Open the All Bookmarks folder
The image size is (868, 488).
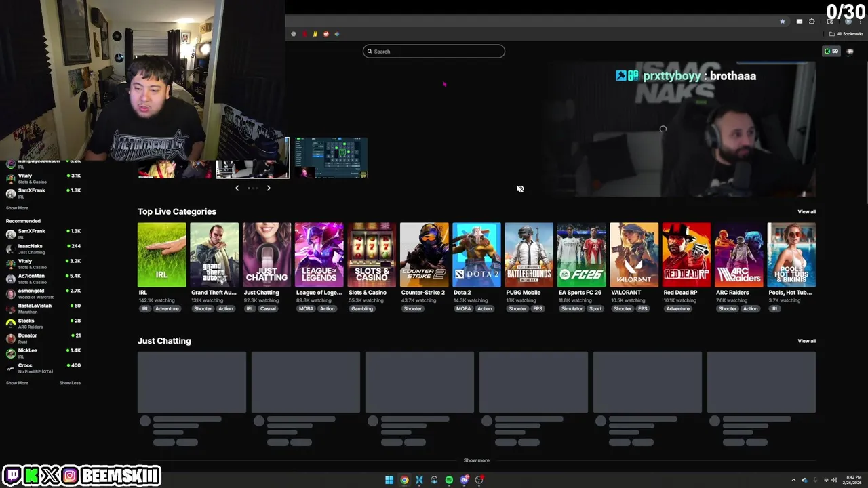(x=846, y=34)
